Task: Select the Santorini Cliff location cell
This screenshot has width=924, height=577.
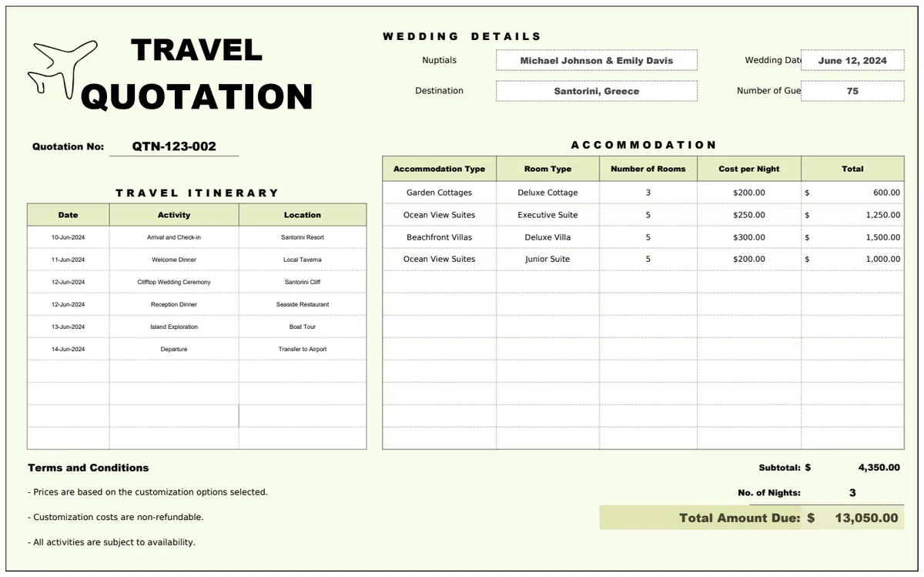Action: pyautogui.click(x=303, y=282)
